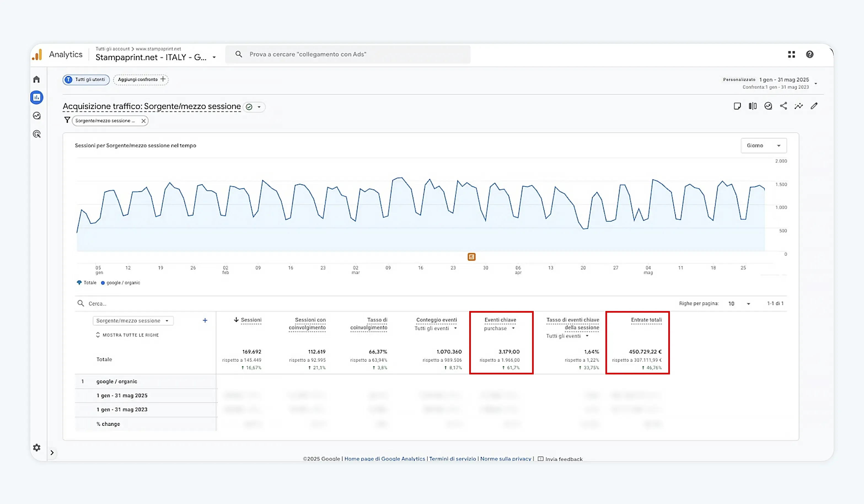Open the Reports icon in sidebar
Image resolution: width=864 pixels, height=504 pixels.
coord(37,97)
